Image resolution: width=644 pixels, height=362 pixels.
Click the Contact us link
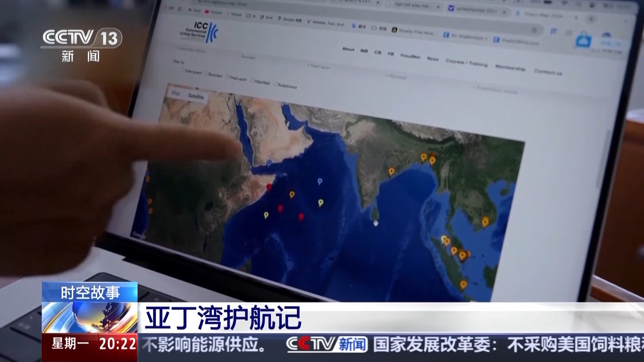[547, 71]
